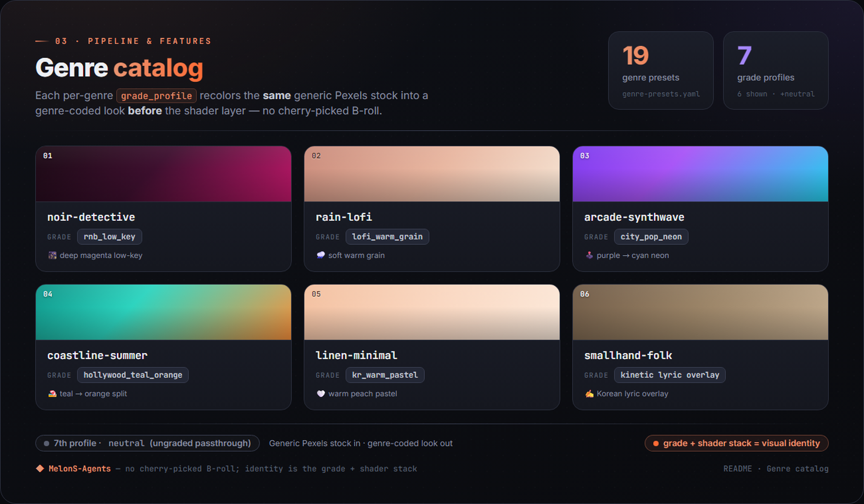Click the lofi_warm_grain grade chip

(387, 237)
